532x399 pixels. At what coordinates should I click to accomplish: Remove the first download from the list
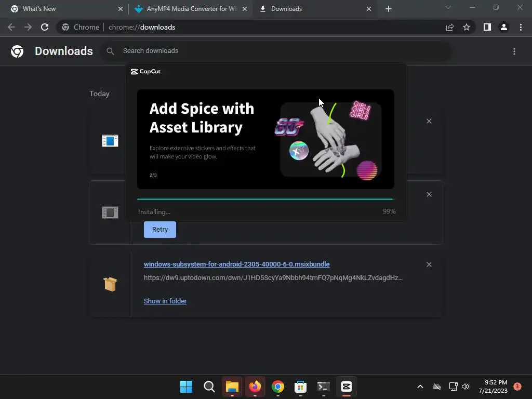(x=429, y=121)
